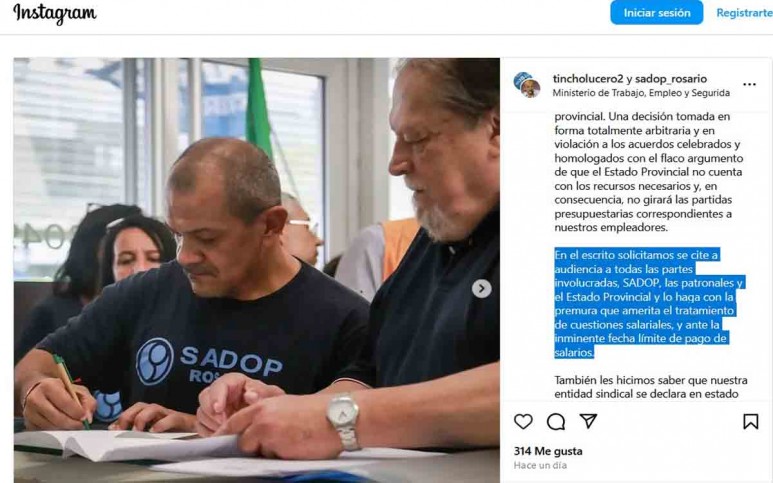773x483 pixels.
Task: Open Ministerio de Trabajo location link
Action: pos(641,93)
